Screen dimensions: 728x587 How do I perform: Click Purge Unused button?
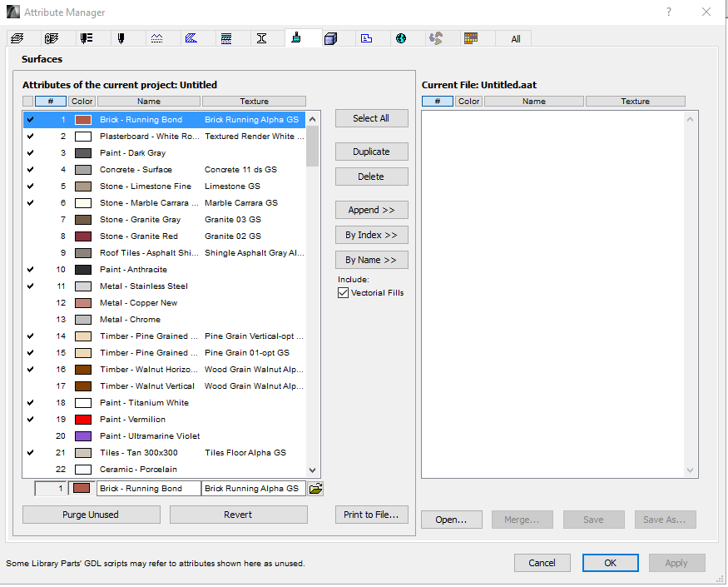pos(91,515)
